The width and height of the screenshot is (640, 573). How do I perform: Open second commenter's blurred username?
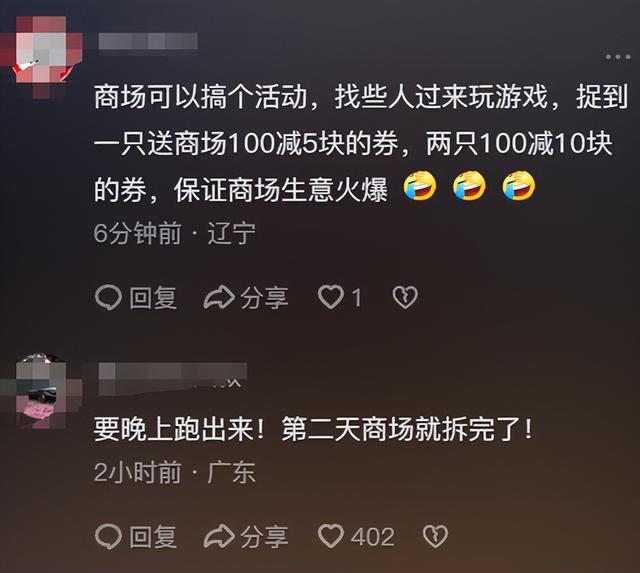click(x=173, y=378)
